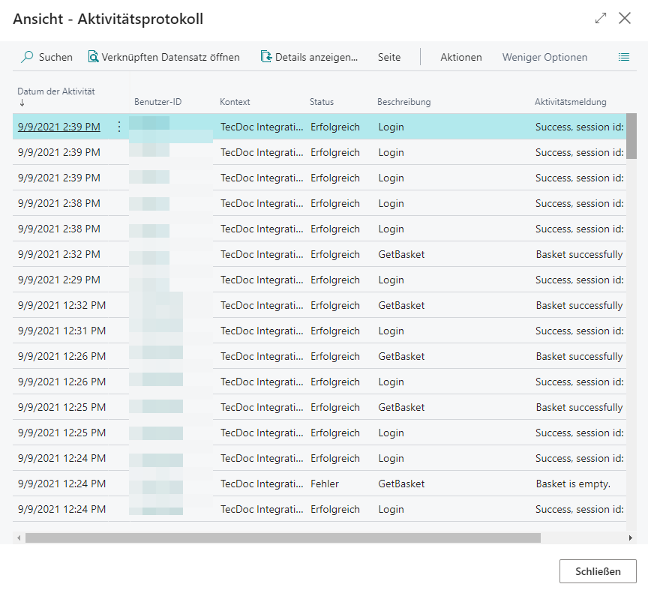Click GetBasket in the Fehler row
Viewport: 648px width, 596px height.
(x=401, y=484)
